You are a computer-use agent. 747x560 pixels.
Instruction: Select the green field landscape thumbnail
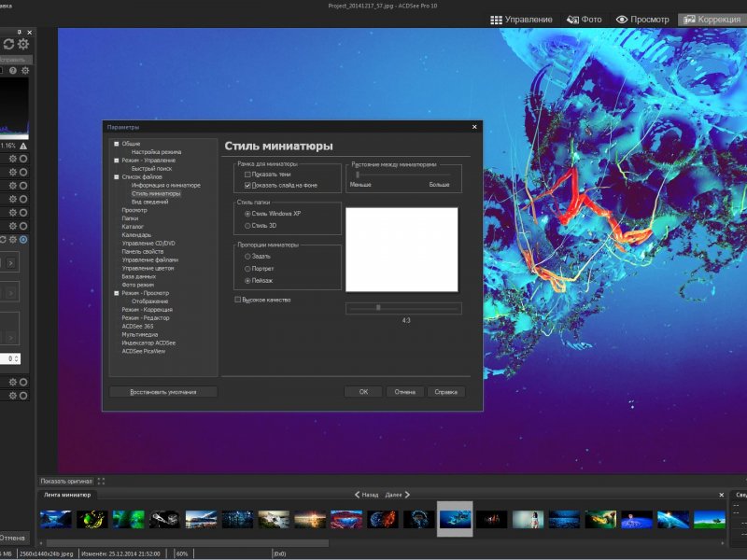[710, 520]
